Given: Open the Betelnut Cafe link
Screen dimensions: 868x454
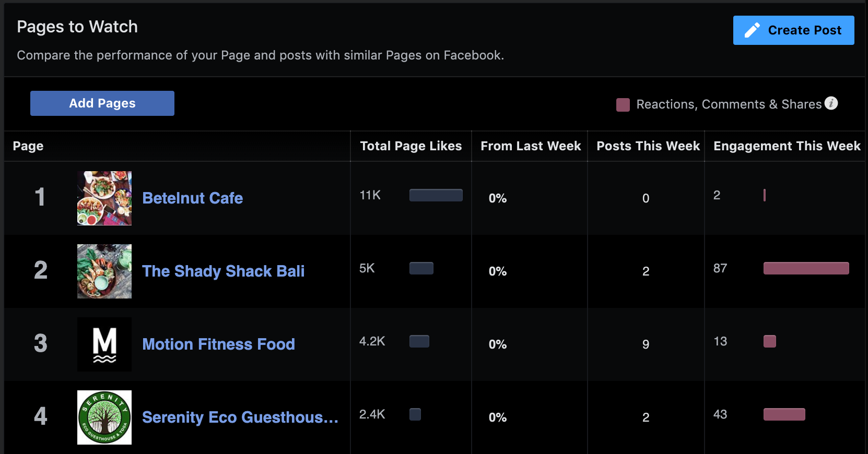Looking at the screenshot, I should coord(192,198).
